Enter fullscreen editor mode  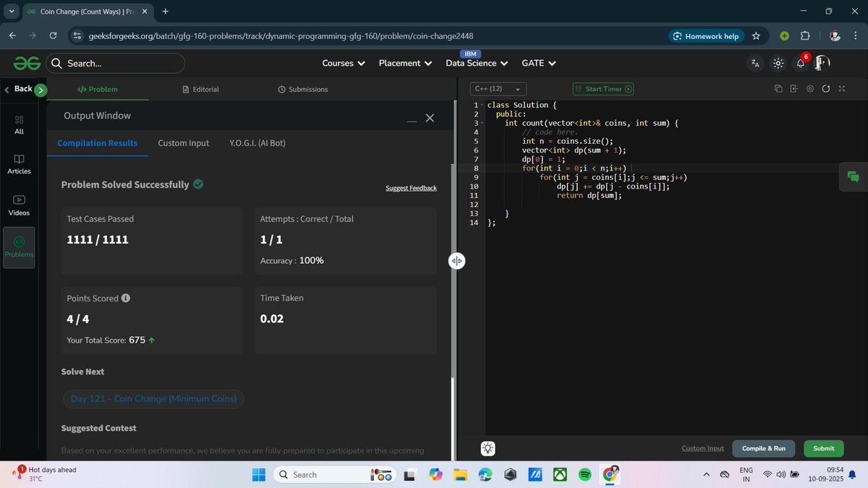click(841, 89)
